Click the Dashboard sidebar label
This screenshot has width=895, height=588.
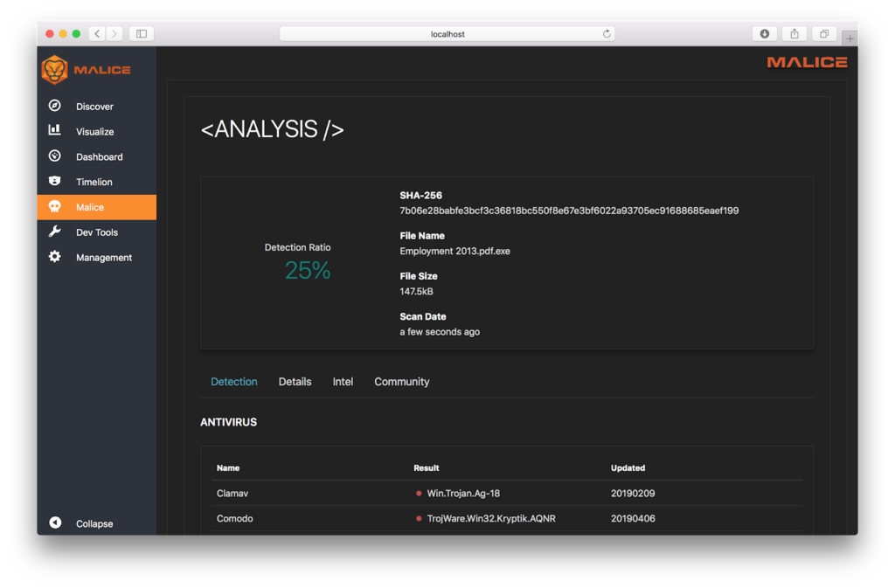100,157
